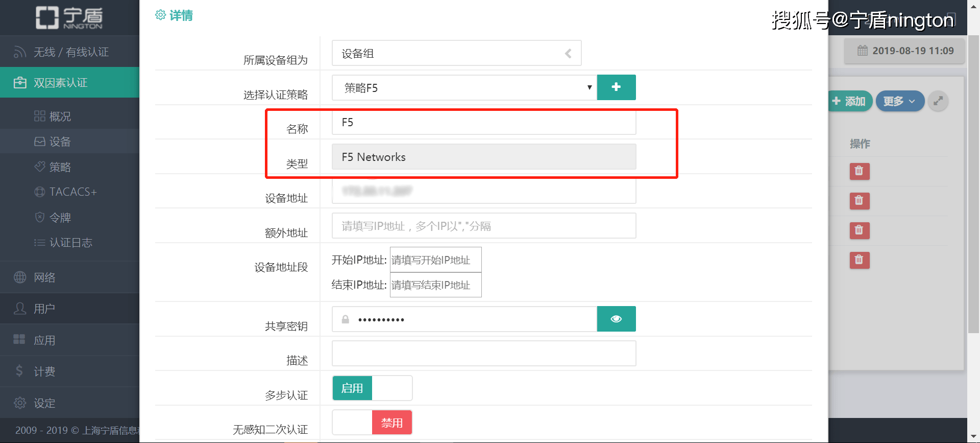Select 策略 in the sidebar submenu
This screenshot has height=443, width=980.
69,167
